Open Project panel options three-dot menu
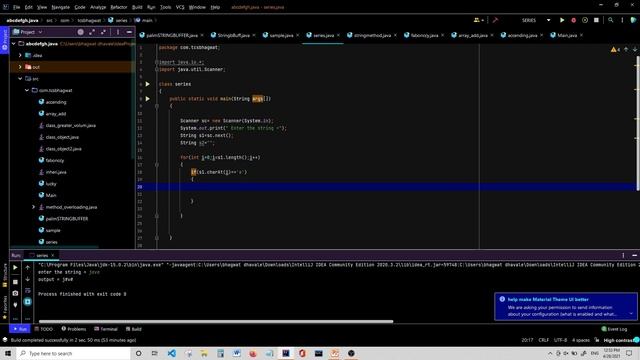Screen dimensions: 640x360 tap(118, 32)
